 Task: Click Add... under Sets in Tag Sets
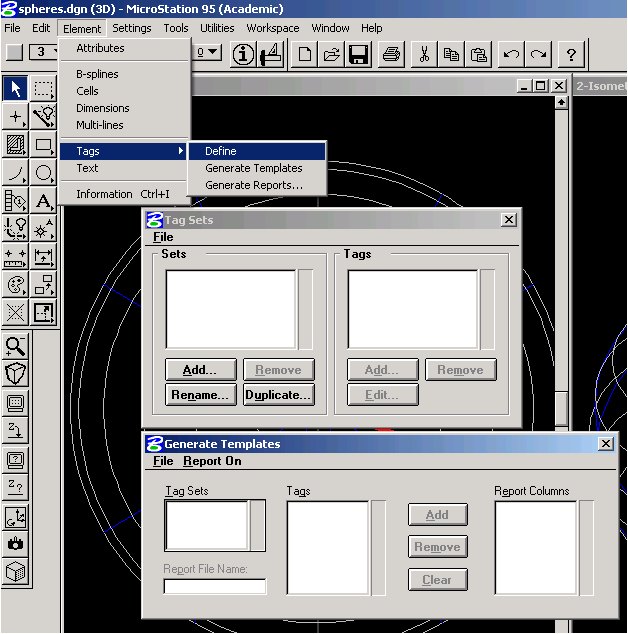201,370
